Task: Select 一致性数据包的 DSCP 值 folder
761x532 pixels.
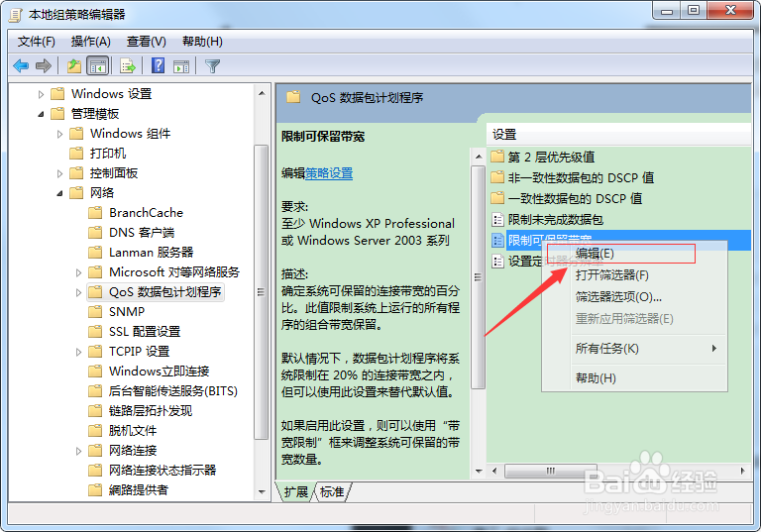Action: (x=575, y=198)
